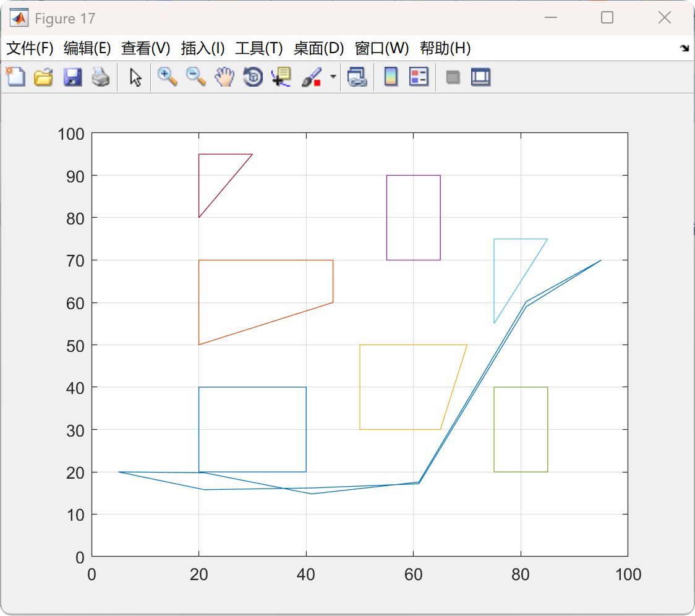Click the y-axis tick label 50

click(x=75, y=346)
